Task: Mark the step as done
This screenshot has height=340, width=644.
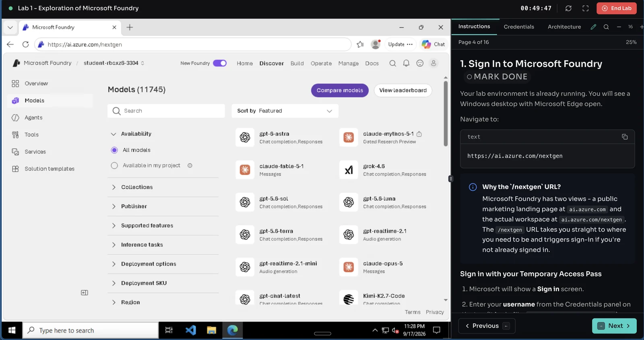Action: [x=497, y=76]
